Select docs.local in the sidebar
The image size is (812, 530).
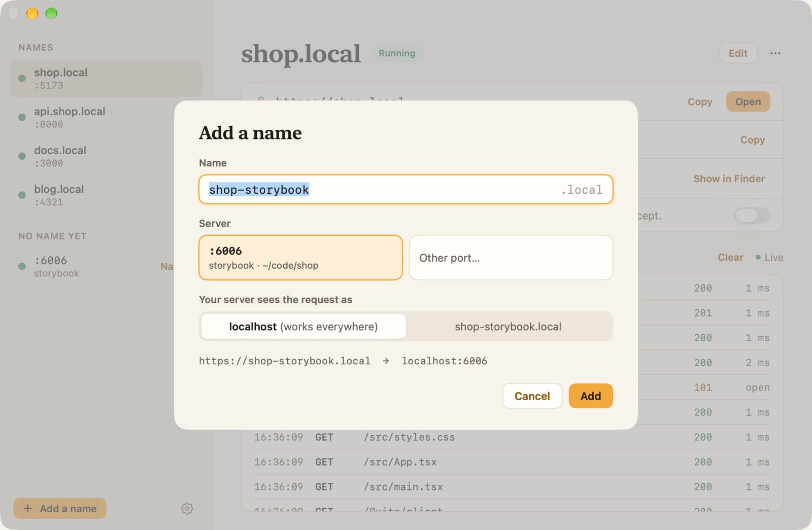tap(106, 156)
